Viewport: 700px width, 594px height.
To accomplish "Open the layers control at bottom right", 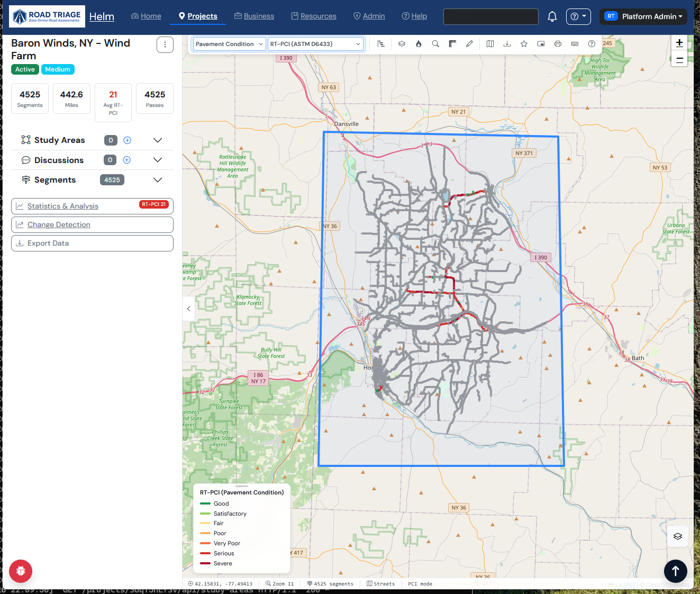I will (x=677, y=536).
